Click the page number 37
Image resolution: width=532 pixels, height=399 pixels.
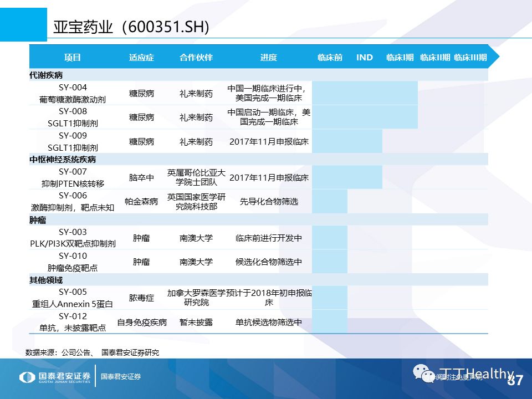pyautogui.click(x=516, y=380)
